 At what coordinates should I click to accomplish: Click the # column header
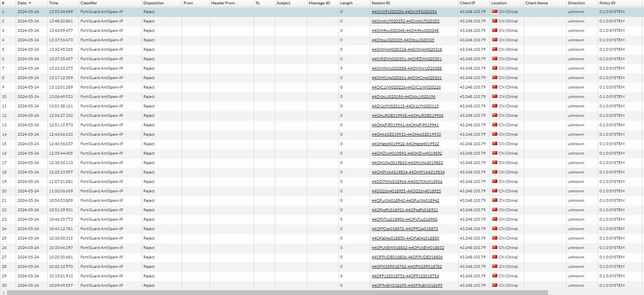point(3,3)
